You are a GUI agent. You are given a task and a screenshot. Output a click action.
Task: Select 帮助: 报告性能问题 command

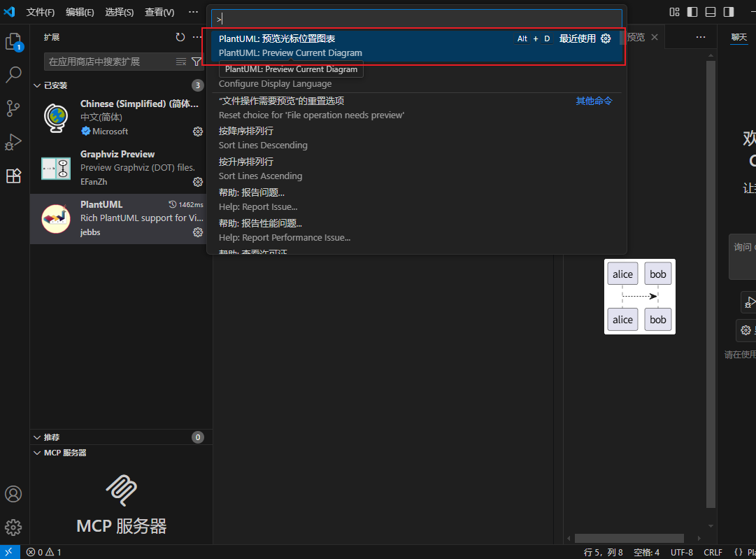point(417,231)
